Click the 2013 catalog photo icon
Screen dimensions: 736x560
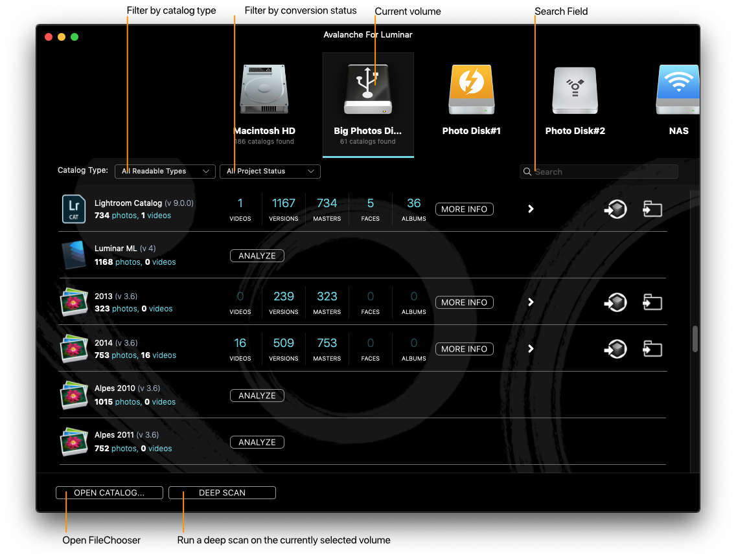(74, 302)
